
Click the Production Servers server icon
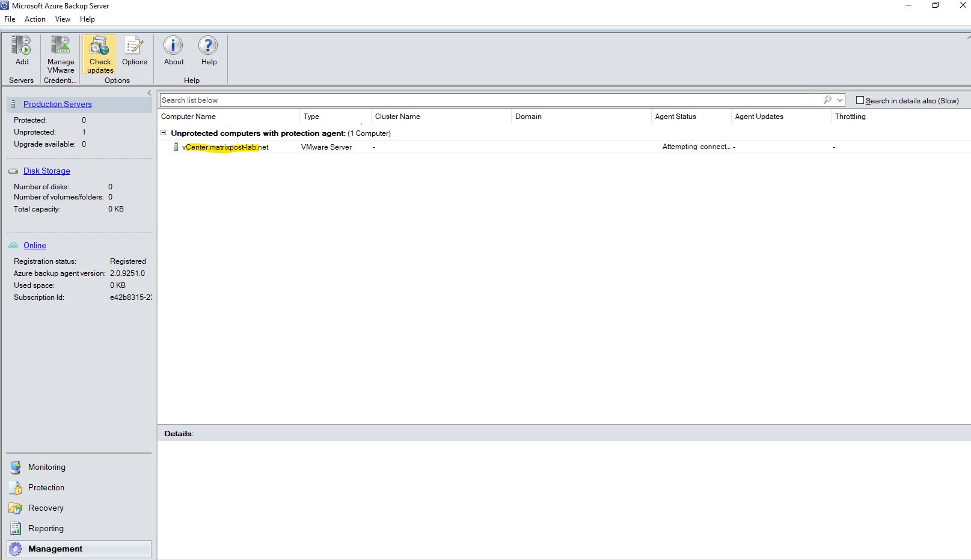pos(13,104)
